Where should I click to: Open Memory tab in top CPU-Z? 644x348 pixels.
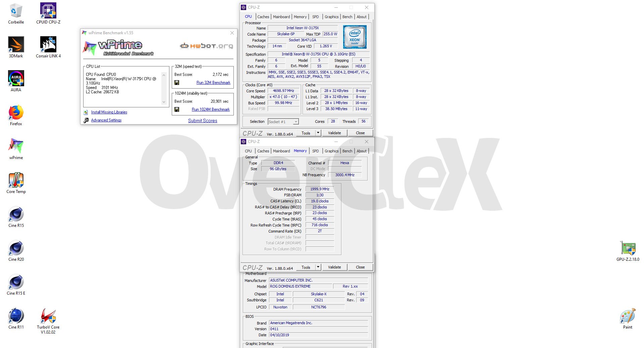coord(300,17)
